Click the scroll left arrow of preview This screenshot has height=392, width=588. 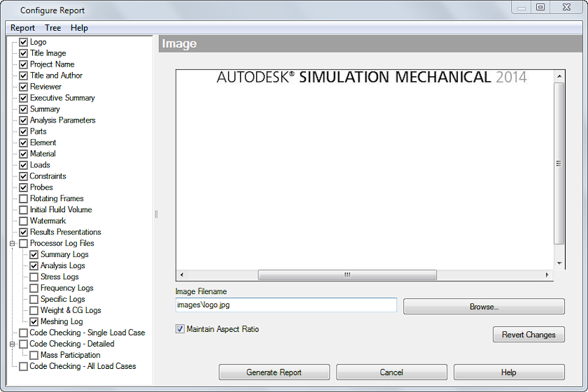click(x=181, y=275)
